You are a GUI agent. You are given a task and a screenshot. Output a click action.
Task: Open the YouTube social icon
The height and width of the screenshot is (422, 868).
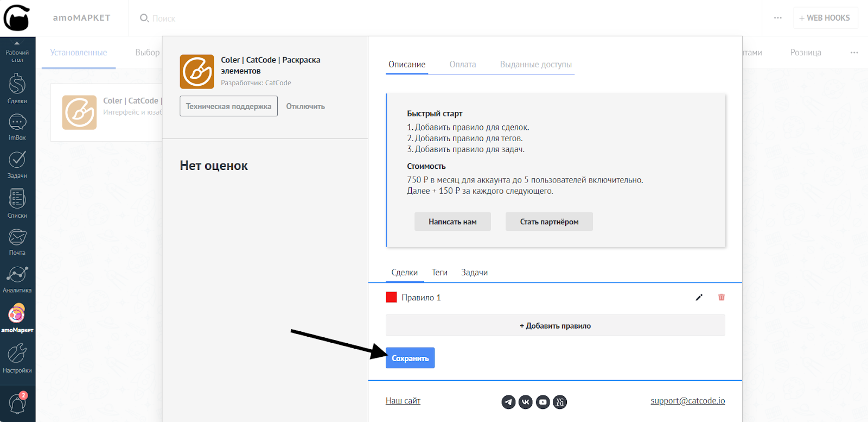click(x=542, y=402)
